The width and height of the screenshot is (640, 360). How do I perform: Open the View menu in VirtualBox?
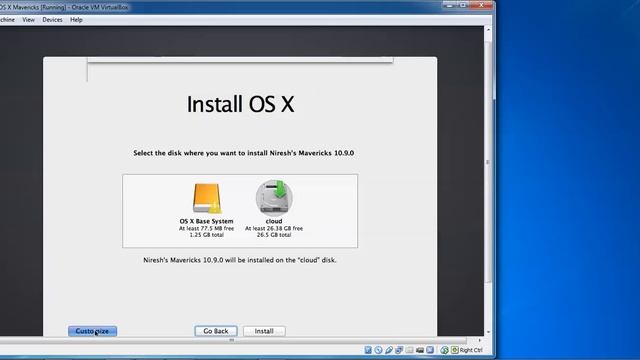[28, 20]
